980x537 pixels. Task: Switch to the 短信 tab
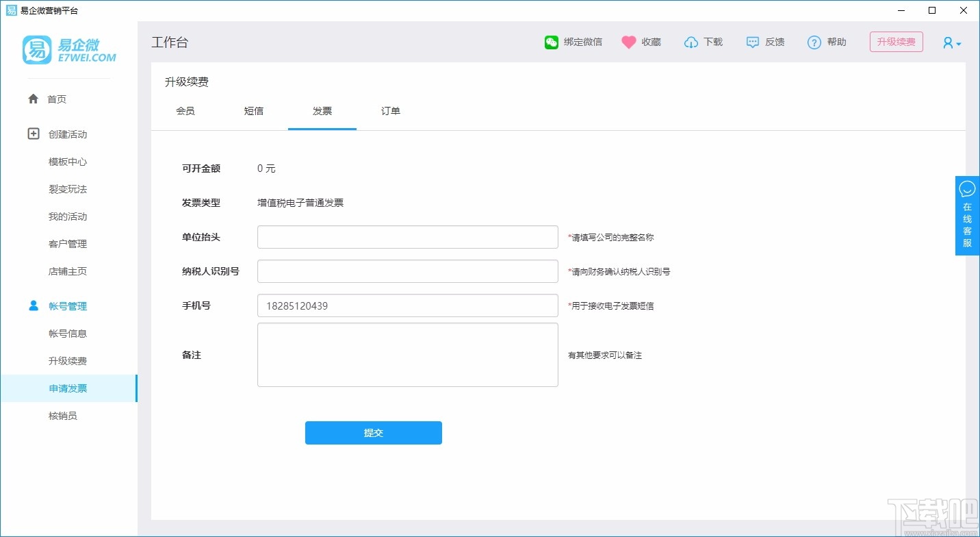(254, 110)
